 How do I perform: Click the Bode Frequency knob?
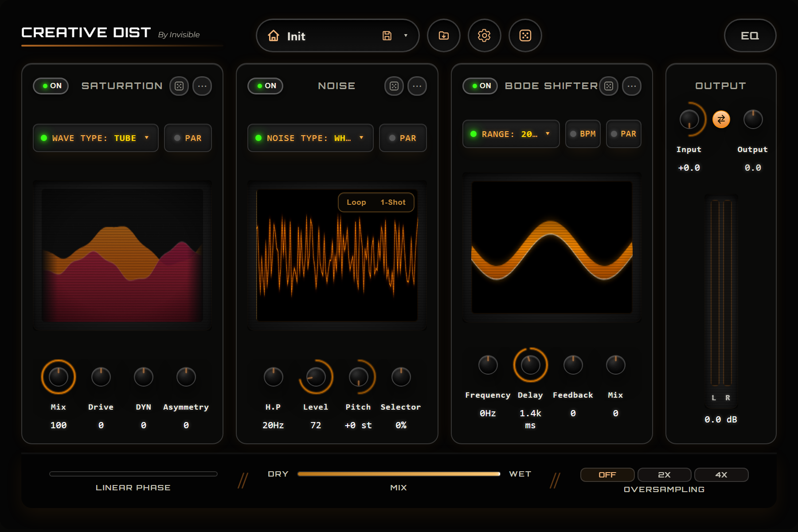(488, 365)
